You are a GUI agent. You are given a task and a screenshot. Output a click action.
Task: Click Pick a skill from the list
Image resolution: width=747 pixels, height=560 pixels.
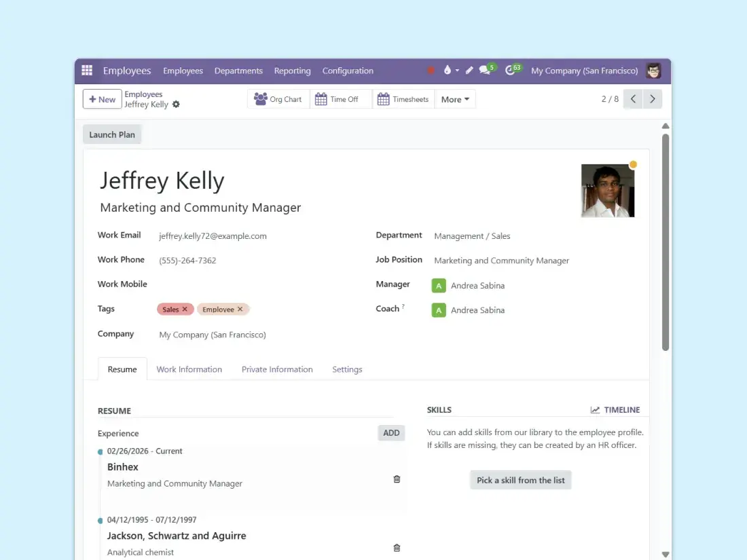tap(520, 480)
